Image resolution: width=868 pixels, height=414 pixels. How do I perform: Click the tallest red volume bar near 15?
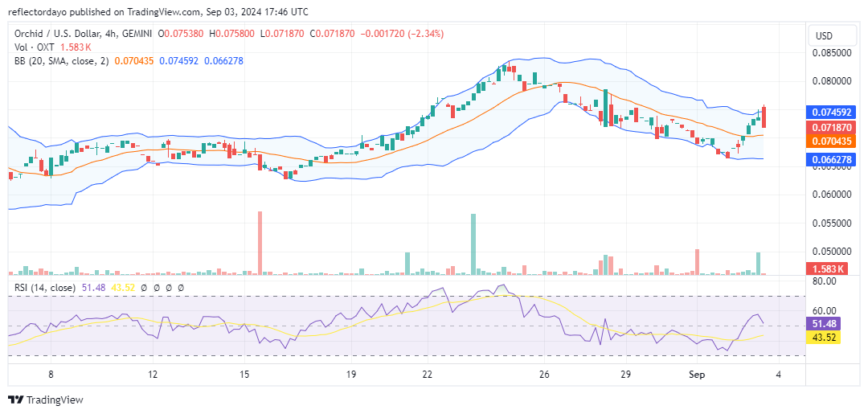(260, 243)
